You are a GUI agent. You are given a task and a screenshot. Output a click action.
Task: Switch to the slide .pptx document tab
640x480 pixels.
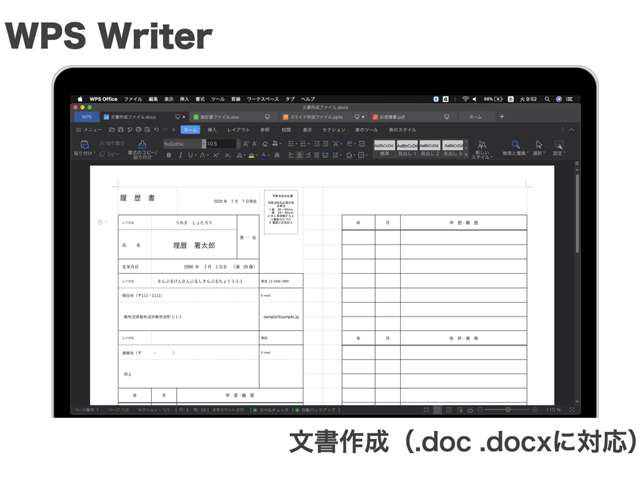[x=323, y=117]
